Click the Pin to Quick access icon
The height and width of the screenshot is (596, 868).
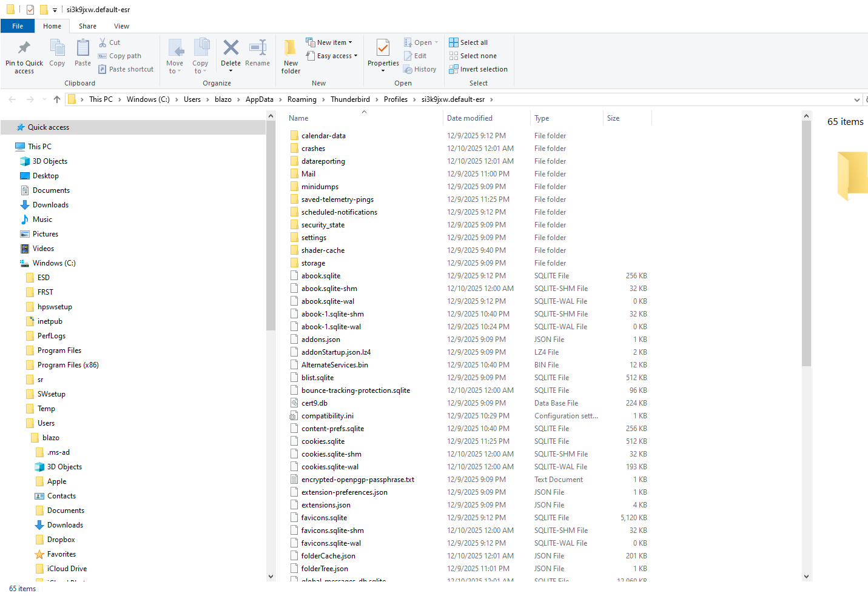[24, 49]
